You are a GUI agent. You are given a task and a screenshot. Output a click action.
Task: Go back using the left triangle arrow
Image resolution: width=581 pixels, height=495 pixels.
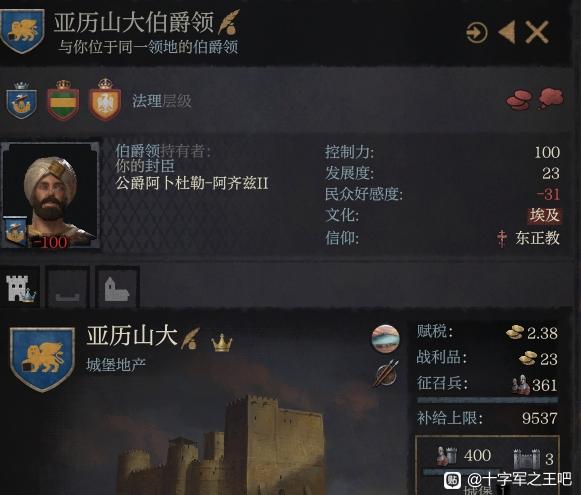(x=507, y=32)
